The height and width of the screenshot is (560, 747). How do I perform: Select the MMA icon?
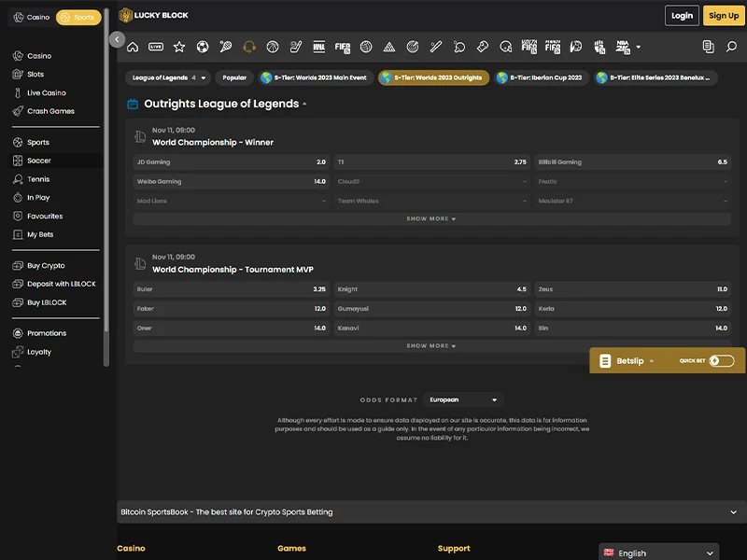click(x=319, y=47)
